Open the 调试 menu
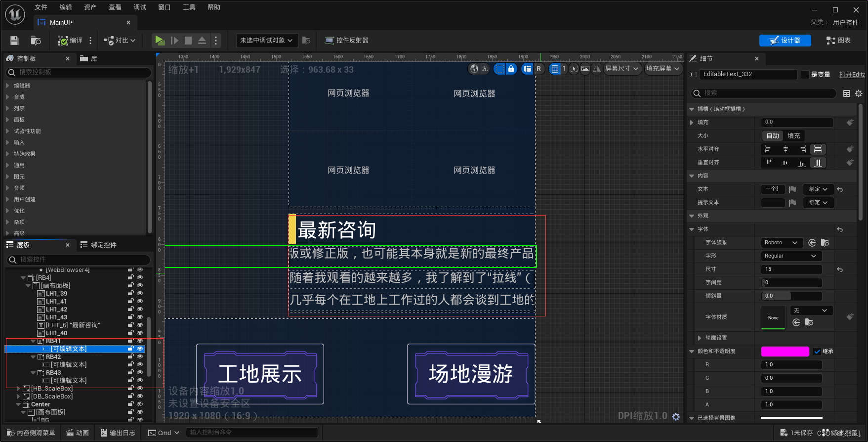Image resolution: width=868 pixels, height=442 pixels. point(140,7)
